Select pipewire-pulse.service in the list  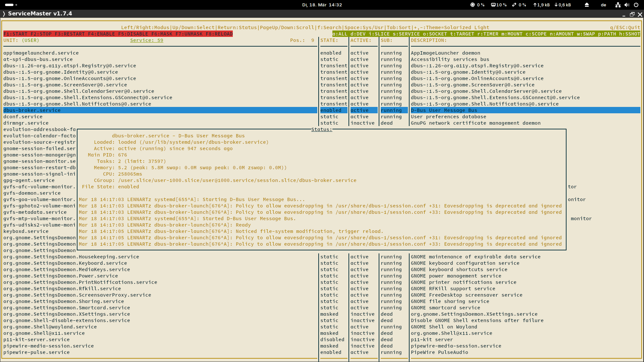pyautogui.click(x=37, y=352)
